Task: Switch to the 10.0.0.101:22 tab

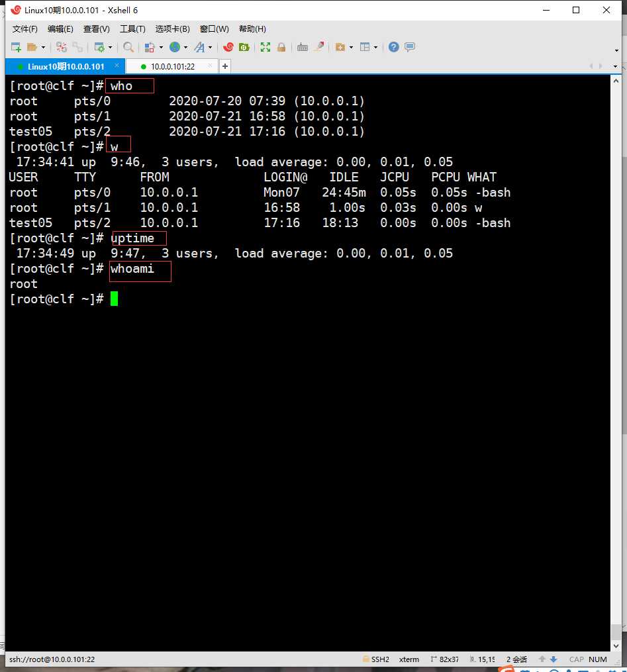Action: (172, 66)
